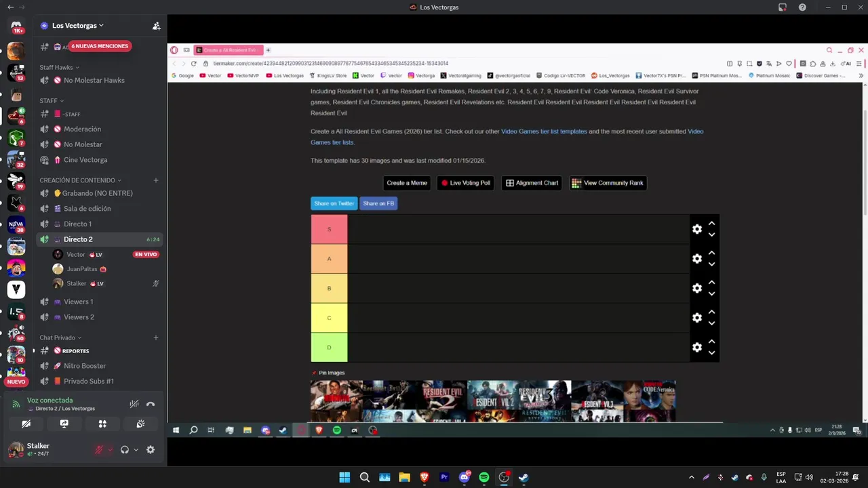Open Discord help icon in title bar
This screenshot has width=868, height=488.
point(803,7)
